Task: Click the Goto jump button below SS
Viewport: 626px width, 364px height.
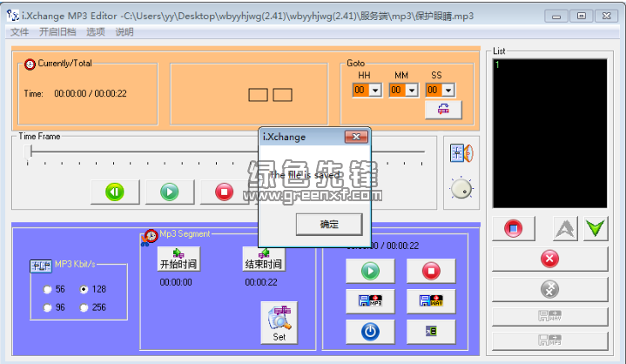Action: [x=443, y=110]
